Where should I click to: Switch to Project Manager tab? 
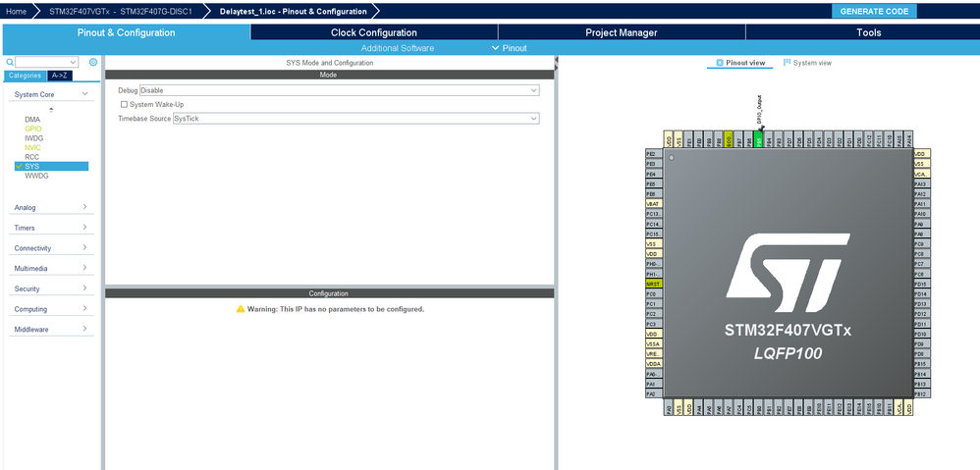622,32
